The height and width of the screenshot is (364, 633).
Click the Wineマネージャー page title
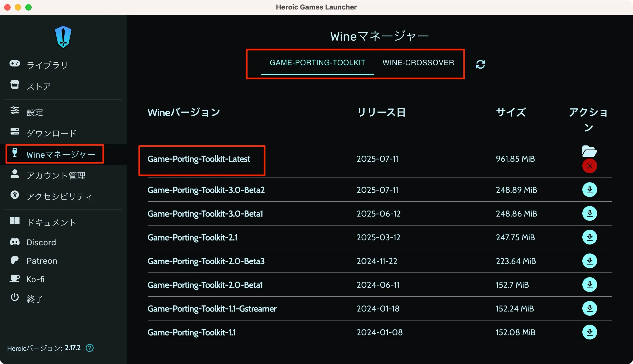[x=380, y=36]
